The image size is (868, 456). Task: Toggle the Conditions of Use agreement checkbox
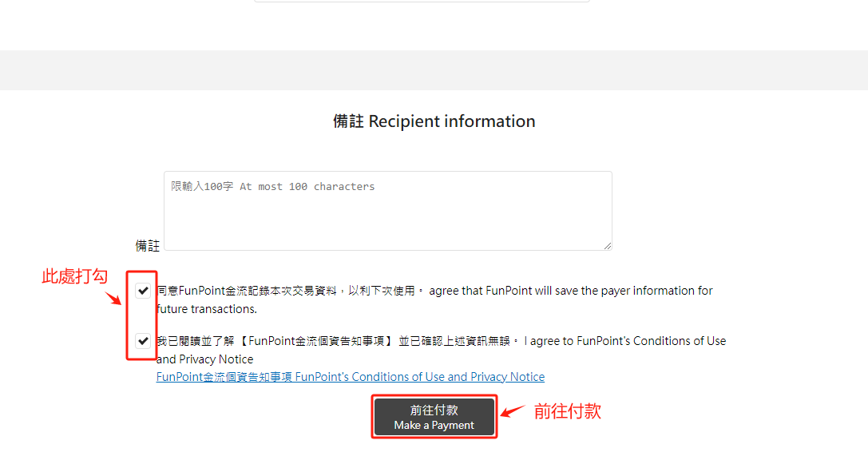(143, 341)
